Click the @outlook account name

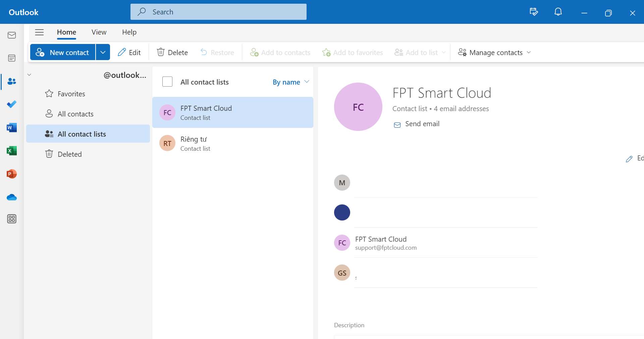click(125, 75)
